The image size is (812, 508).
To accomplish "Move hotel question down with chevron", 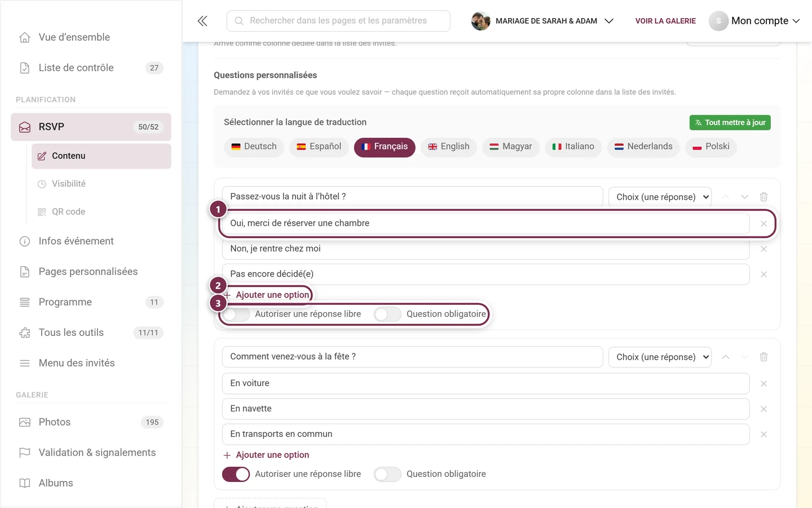I will (744, 197).
